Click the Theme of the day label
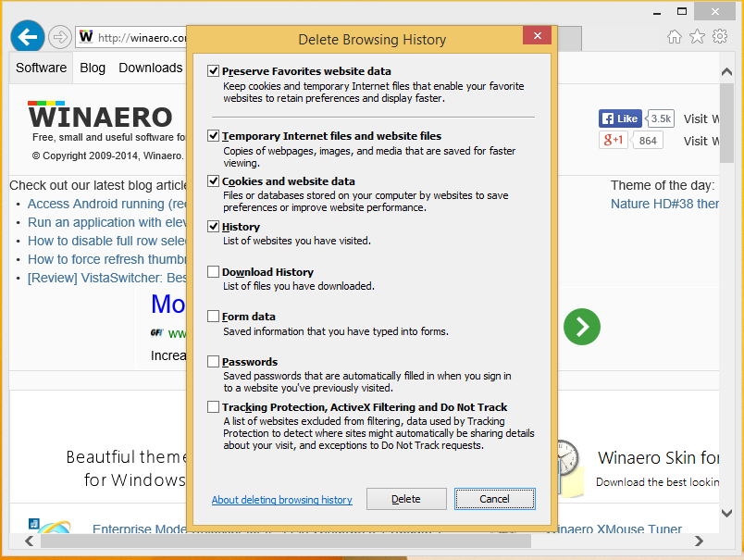The image size is (744, 560). click(x=663, y=185)
